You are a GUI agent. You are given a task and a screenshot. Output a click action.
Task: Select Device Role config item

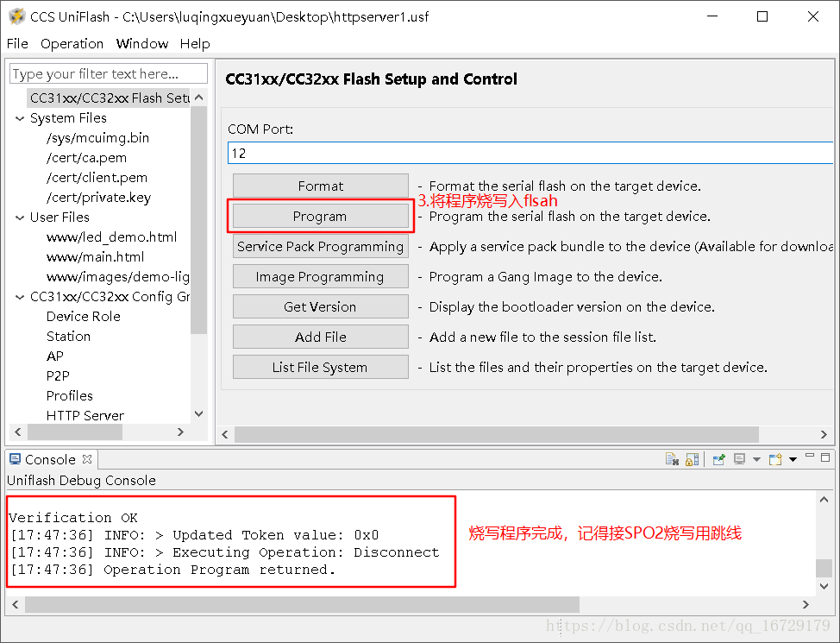(x=83, y=317)
